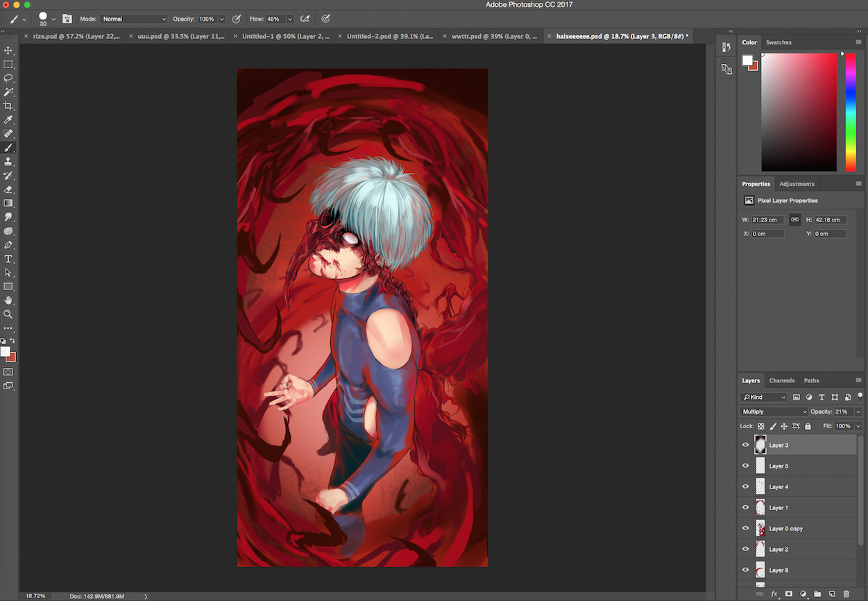
Task: Select the Zoom tool
Action: pyautogui.click(x=8, y=314)
